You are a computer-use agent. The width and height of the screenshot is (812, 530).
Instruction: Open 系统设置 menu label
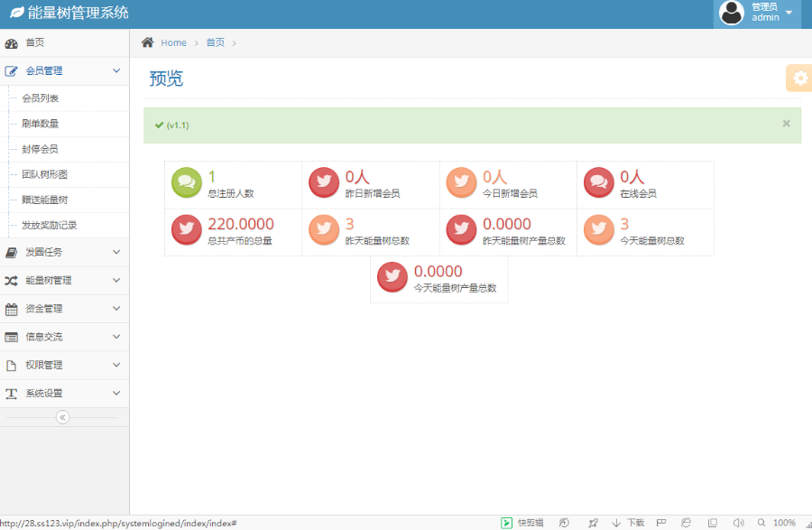(44, 394)
